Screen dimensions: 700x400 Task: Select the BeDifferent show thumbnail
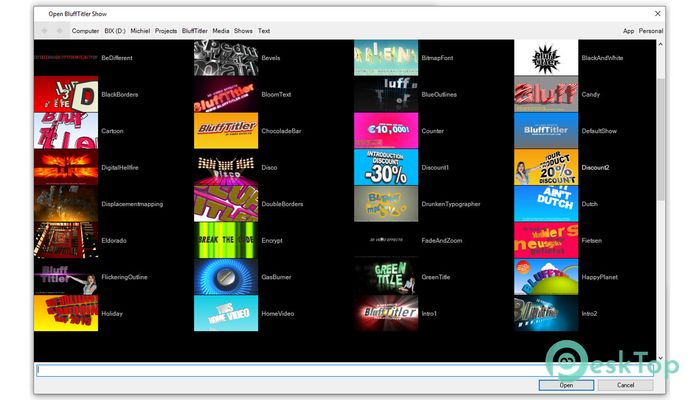[x=66, y=58]
